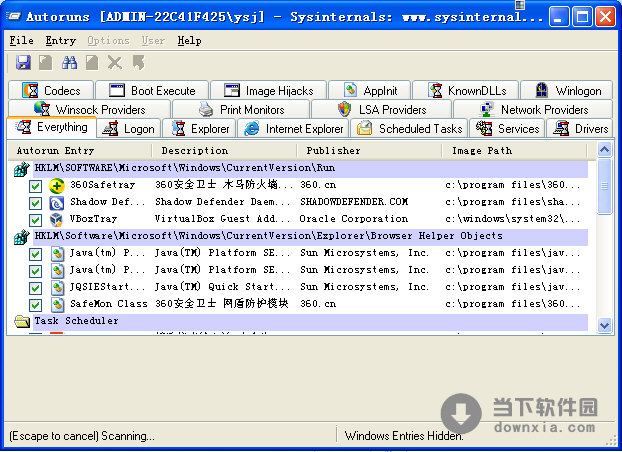
Task: Click the registry icon beside Browser Helper Objects key
Action: [x=22, y=237]
